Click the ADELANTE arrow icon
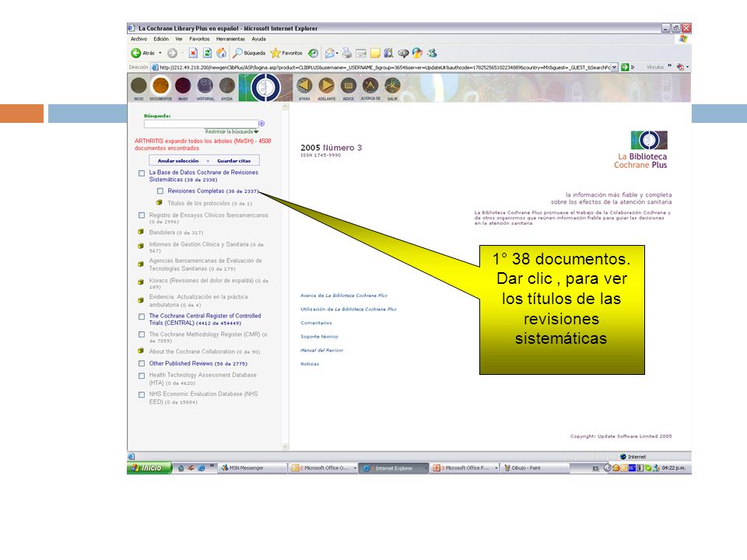Viewport: 747px width, 560px height. (x=326, y=86)
